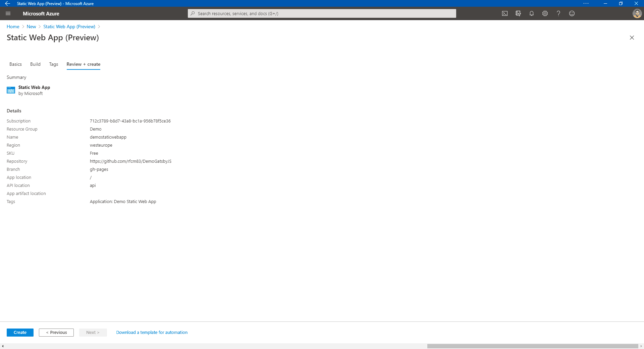Viewport: 644px width, 349px height.
Task: Open the portal hamburger menu
Action: pos(8,13)
